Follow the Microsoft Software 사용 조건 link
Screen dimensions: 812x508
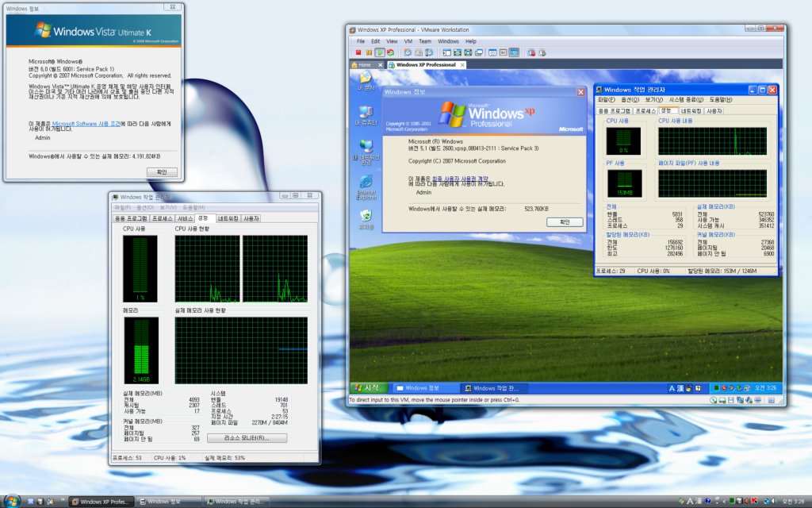click(86, 124)
